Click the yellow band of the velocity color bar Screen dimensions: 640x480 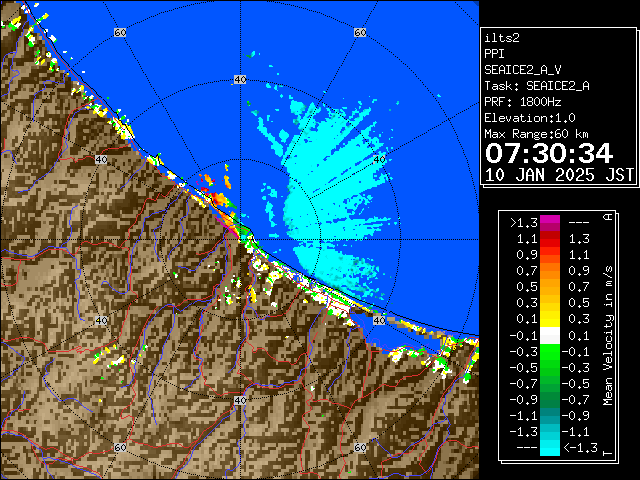point(550,318)
